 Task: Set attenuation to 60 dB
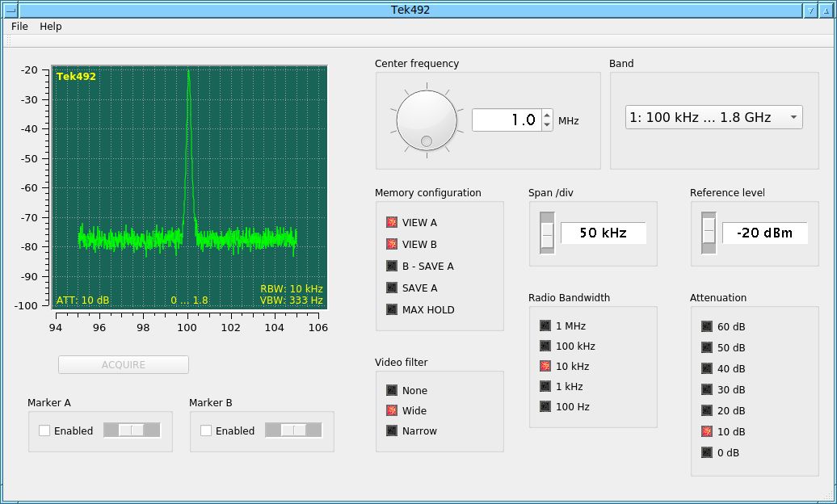tap(707, 327)
